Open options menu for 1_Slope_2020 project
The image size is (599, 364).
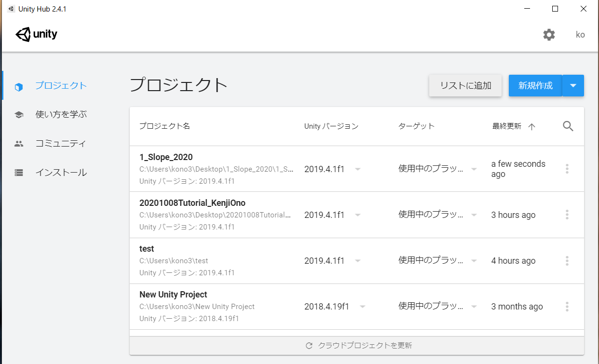pyautogui.click(x=567, y=169)
